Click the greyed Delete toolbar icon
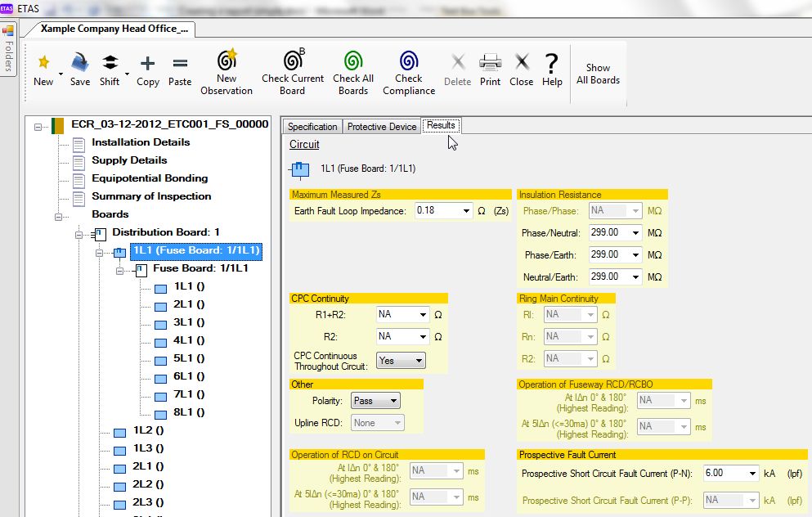The width and height of the screenshot is (812, 517). [458, 63]
